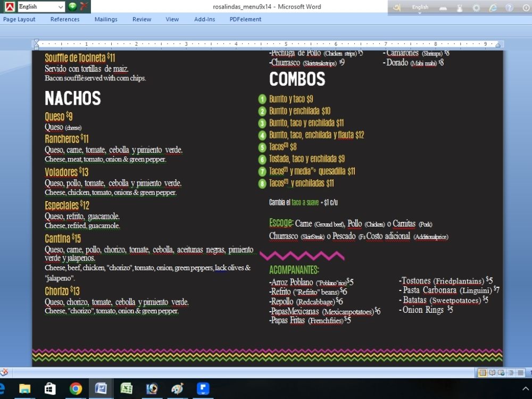
Task: Toggle English keyboard mode in top bar
Action: (420, 7)
